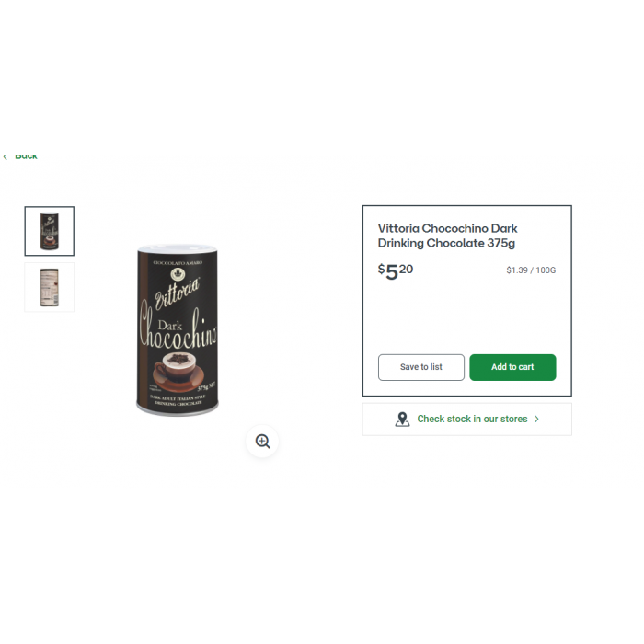Click the 'Dark' word on the can label
Image resolution: width=644 pixels, height=644 pixels.
(x=170, y=326)
